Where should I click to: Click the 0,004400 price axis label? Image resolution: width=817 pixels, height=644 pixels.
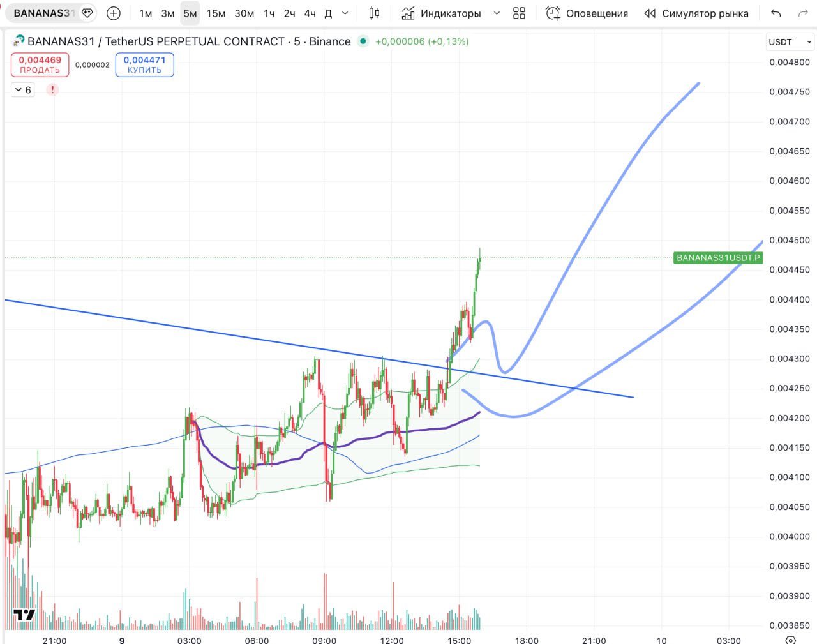pos(790,299)
